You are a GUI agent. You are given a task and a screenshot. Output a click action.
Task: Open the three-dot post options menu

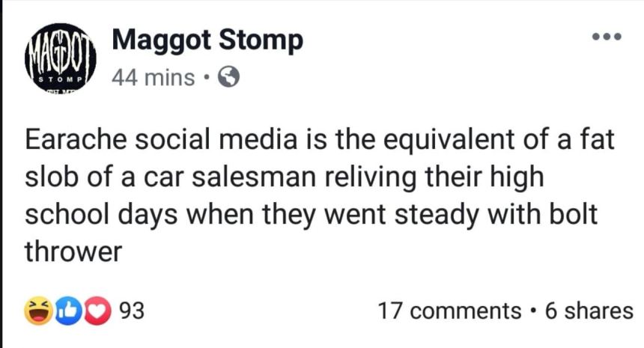[607, 36]
